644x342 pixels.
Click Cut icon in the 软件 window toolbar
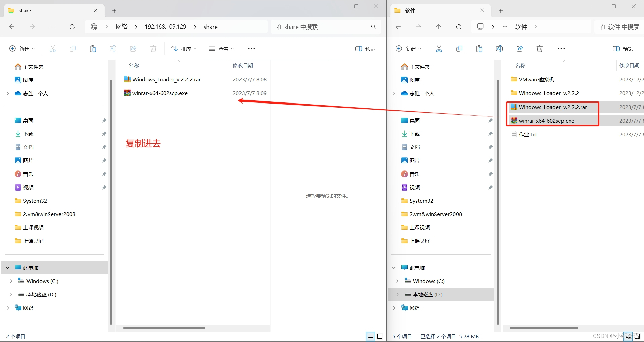(x=439, y=49)
